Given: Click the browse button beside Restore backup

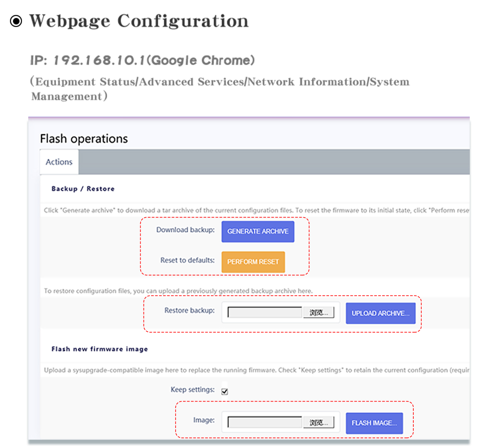Looking at the screenshot, I should [318, 313].
